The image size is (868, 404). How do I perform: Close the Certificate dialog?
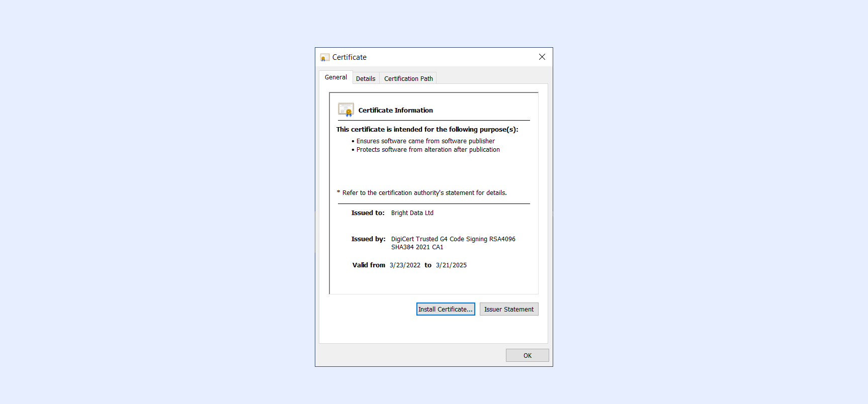542,57
